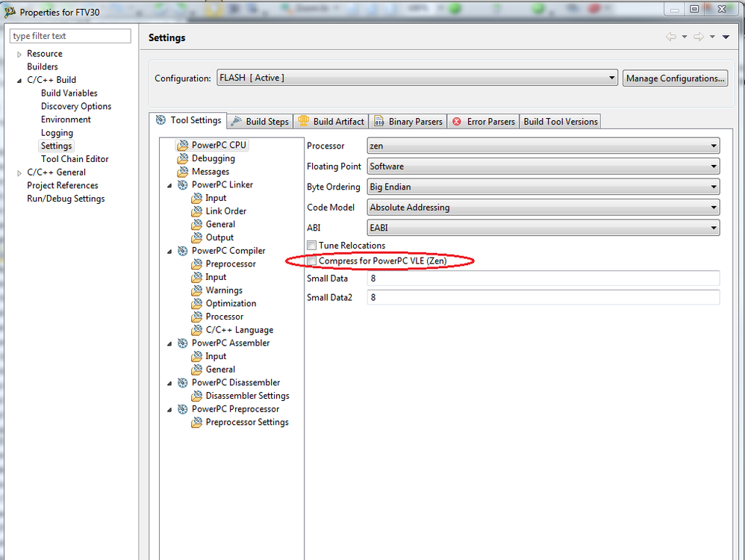
Task: Expand the Resource tree node
Action: click(19, 55)
